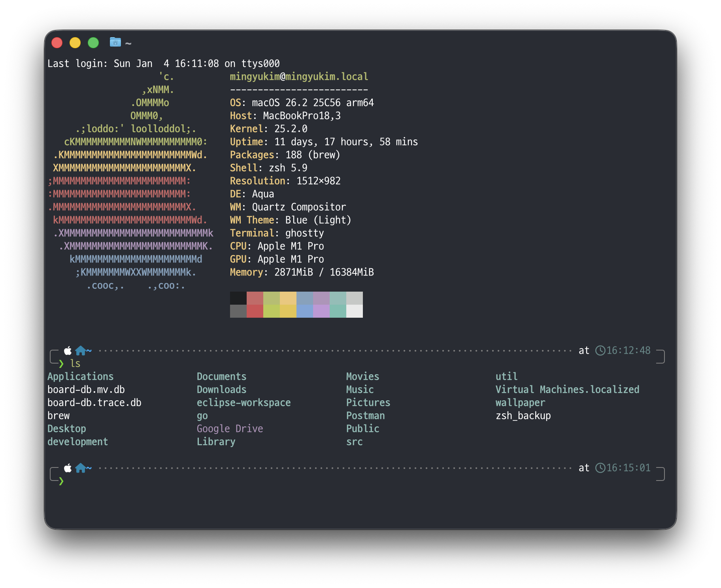Click the bright red swatch in the bottom palette row
Screen dimensions: 721x588
[255, 311]
